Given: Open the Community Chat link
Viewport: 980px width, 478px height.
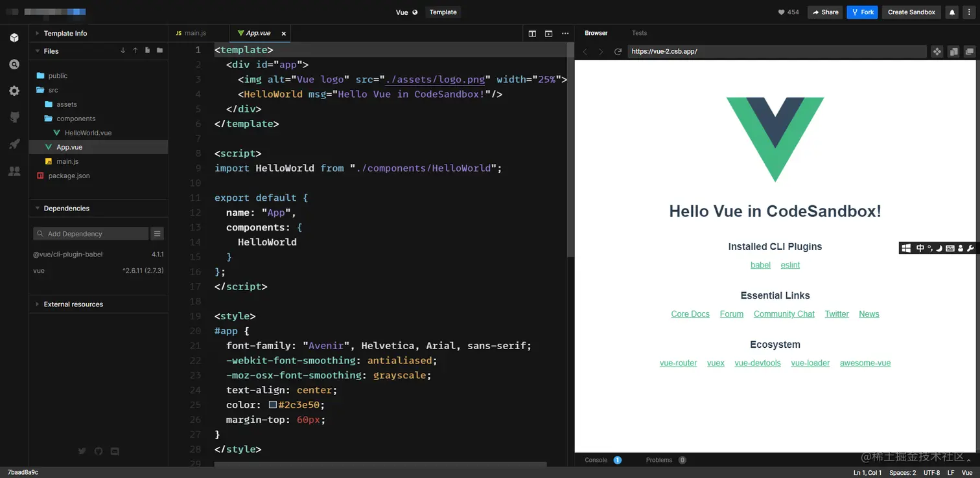Looking at the screenshot, I should pos(784,314).
